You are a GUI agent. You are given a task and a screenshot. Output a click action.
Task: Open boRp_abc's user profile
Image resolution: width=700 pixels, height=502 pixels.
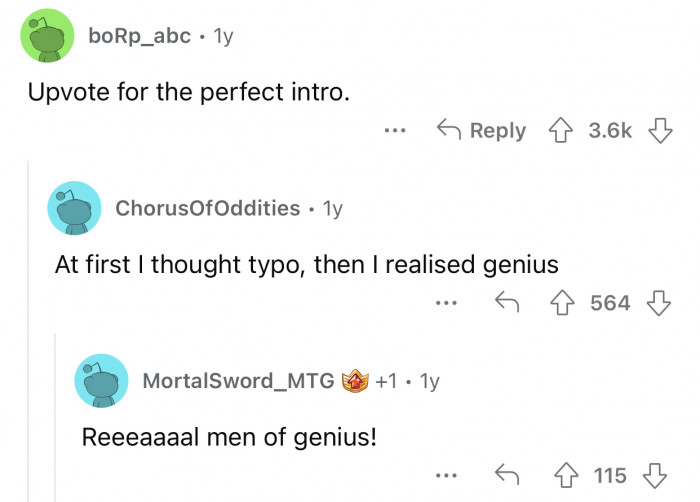[138, 37]
